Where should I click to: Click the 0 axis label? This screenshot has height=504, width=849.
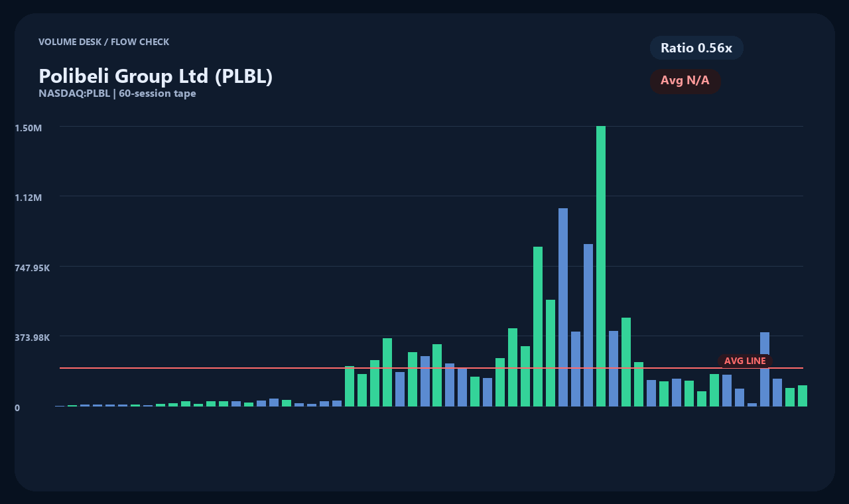point(17,408)
